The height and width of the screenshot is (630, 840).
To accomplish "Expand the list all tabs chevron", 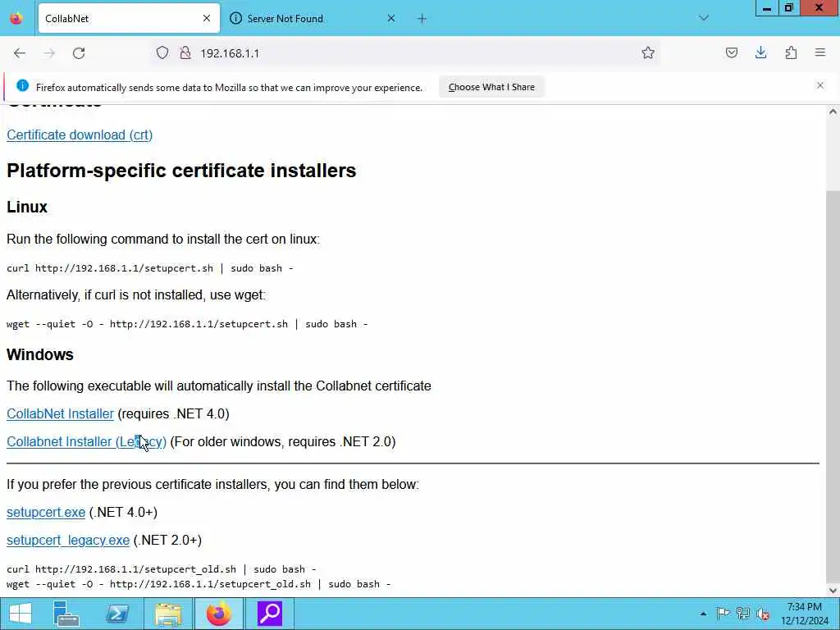I will [x=703, y=18].
